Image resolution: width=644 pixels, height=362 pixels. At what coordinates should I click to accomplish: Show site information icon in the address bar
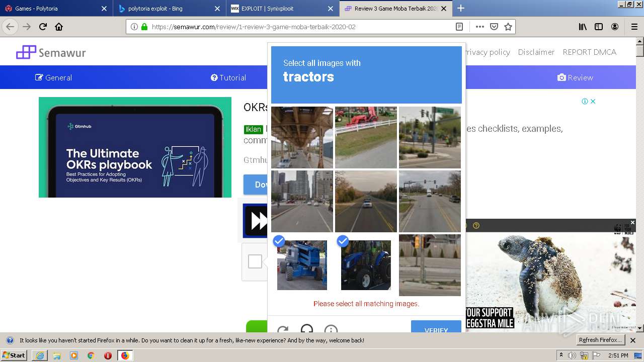[x=134, y=27]
